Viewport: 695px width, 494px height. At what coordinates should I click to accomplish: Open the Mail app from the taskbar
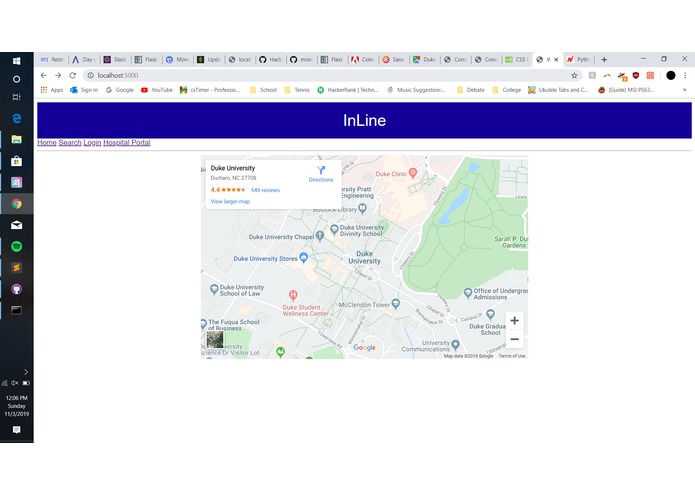[x=16, y=225]
